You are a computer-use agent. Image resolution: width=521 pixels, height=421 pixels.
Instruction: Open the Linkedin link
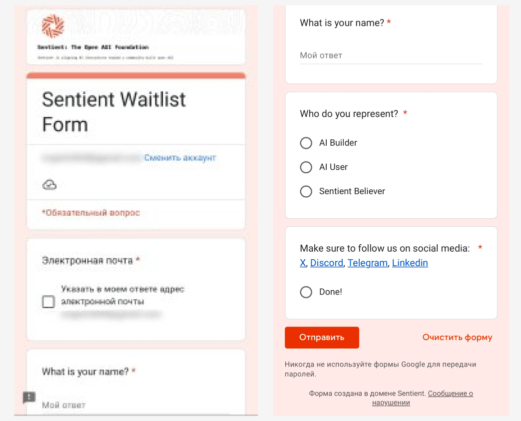coord(410,263)
